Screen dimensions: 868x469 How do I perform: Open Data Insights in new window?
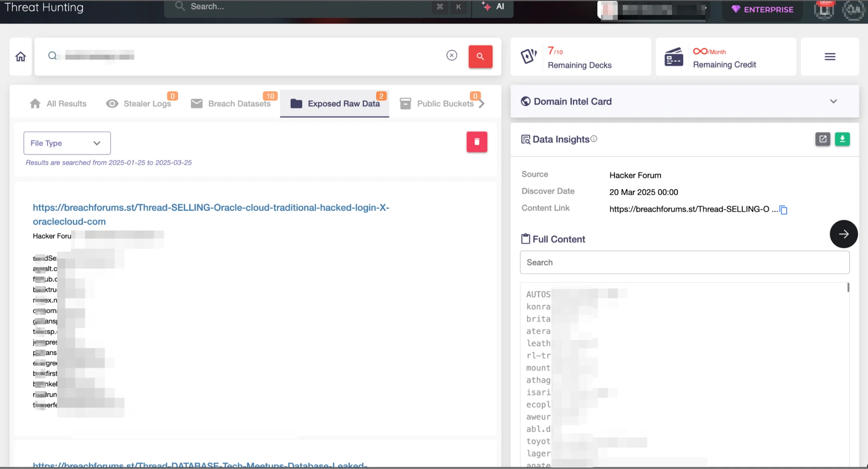tap(822, 139)
